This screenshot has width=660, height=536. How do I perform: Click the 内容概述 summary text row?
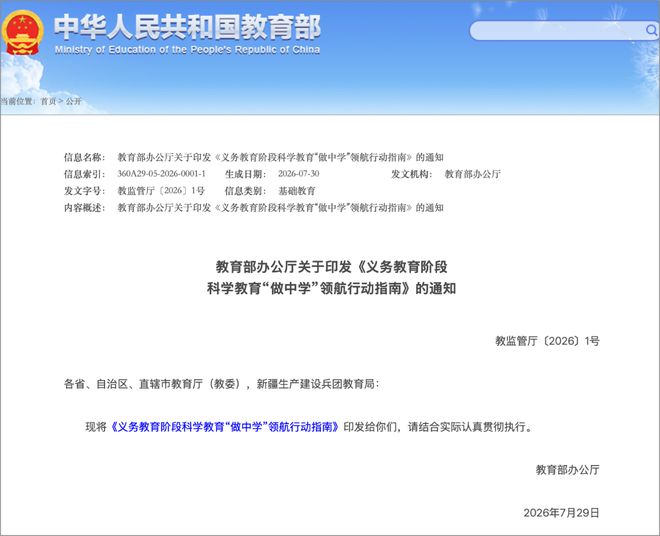pos(280,208)
